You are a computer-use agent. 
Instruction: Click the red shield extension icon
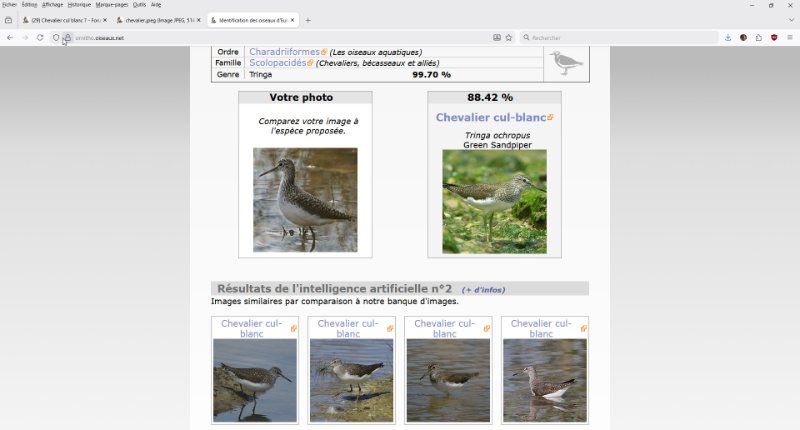click(773, 38)
